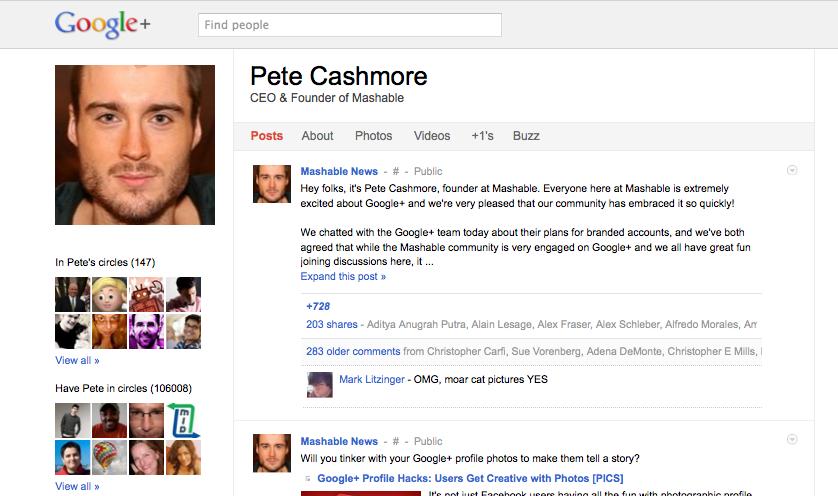Click Mark Litzinger's comment avatar
Screen dimensions: 838x496
[320, 385]
